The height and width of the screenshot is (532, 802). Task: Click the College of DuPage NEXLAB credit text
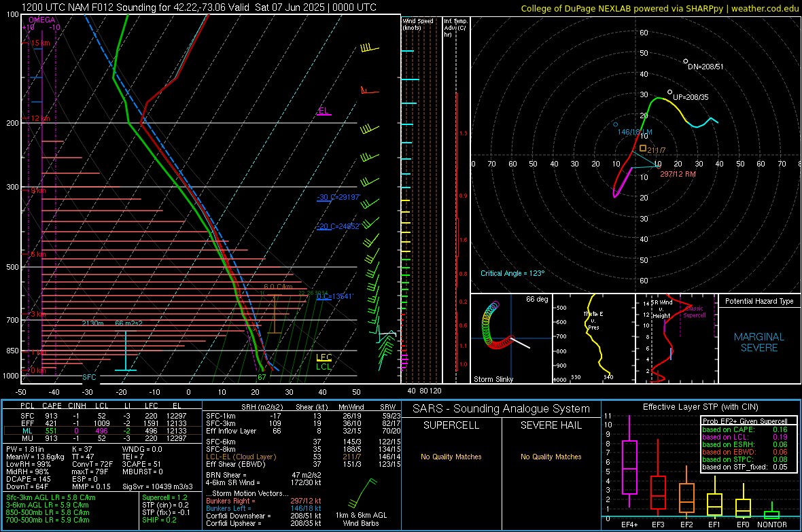coord(659,8)
